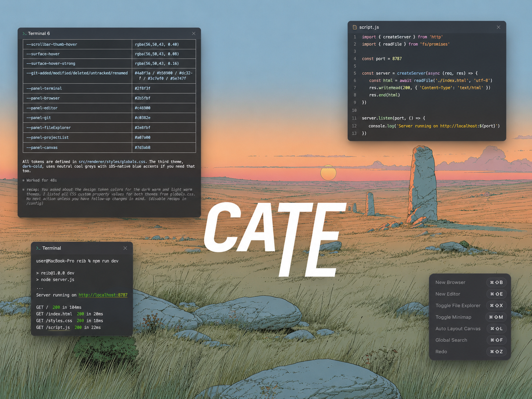Close the Terminal 6 panel
This screenshot has width=532, height=399.
194,33
